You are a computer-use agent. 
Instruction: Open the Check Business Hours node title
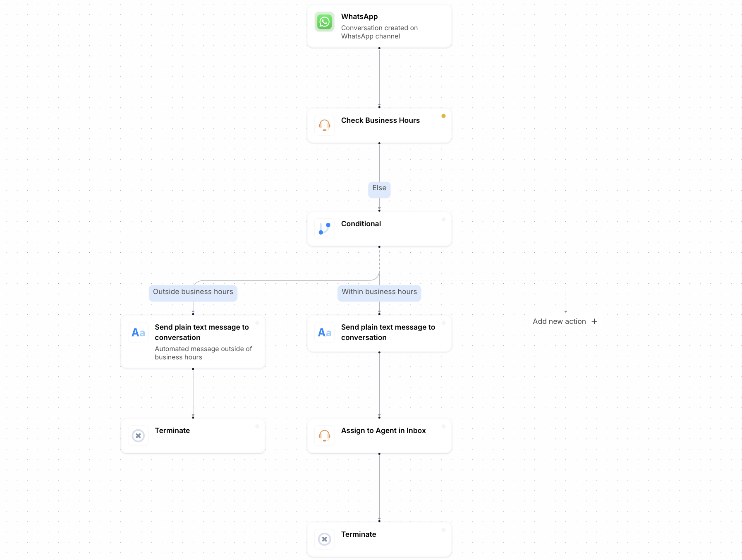point(380,120)
